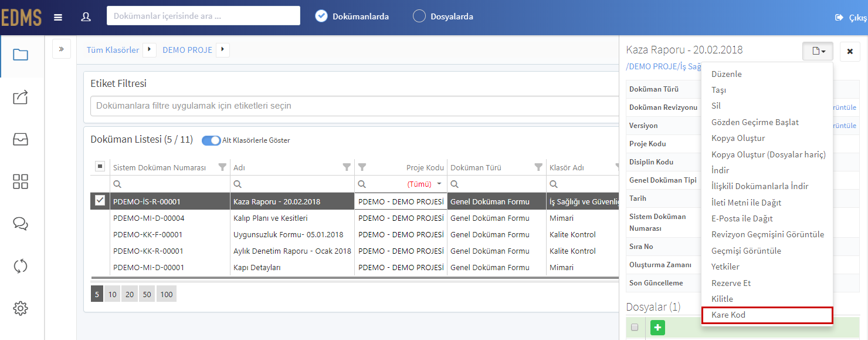Viewport: 868px width, 340px height.
Task: Open the dashboard grid icon in sidebar
Action: (x=21, y=181)
